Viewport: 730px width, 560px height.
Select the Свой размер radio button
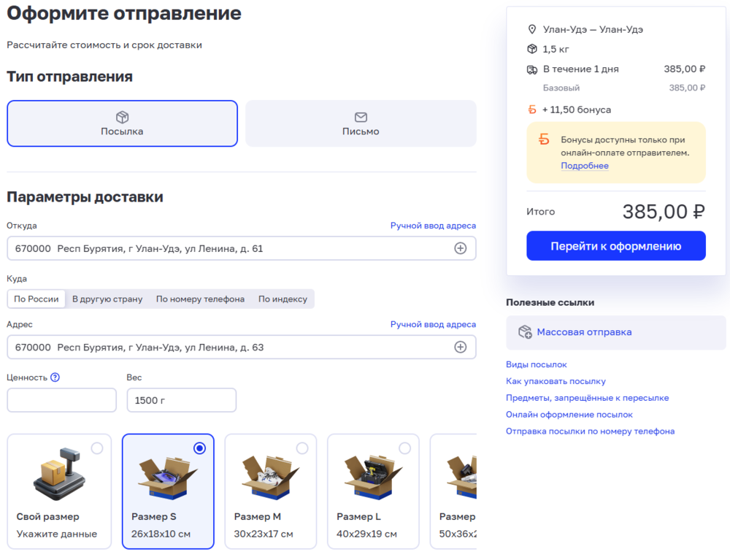[97, 448]
